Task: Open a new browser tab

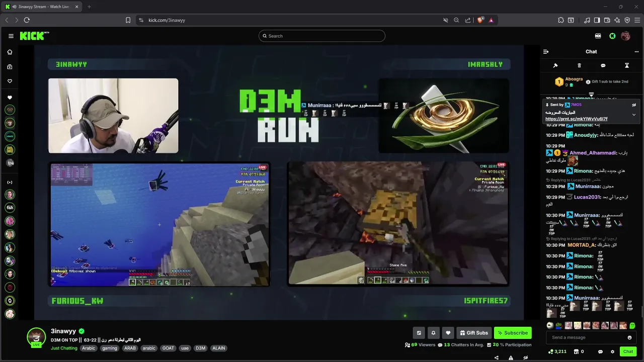Action: point(89,7)
